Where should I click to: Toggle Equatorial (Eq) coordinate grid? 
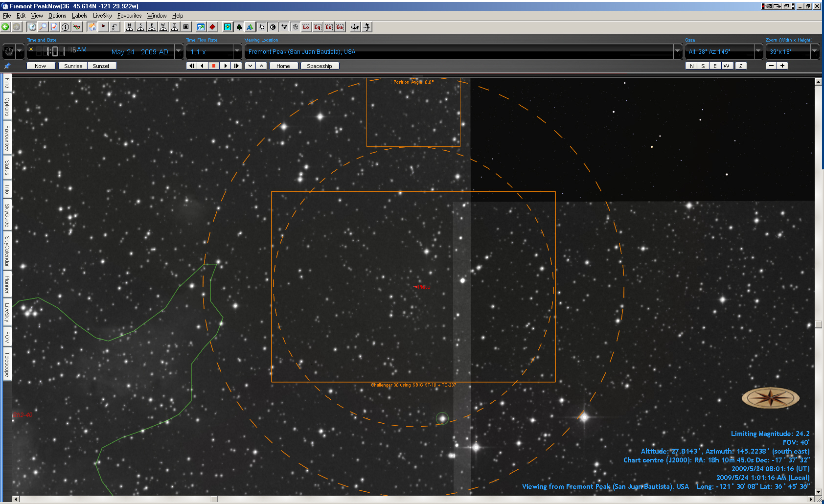pos(318,27)
